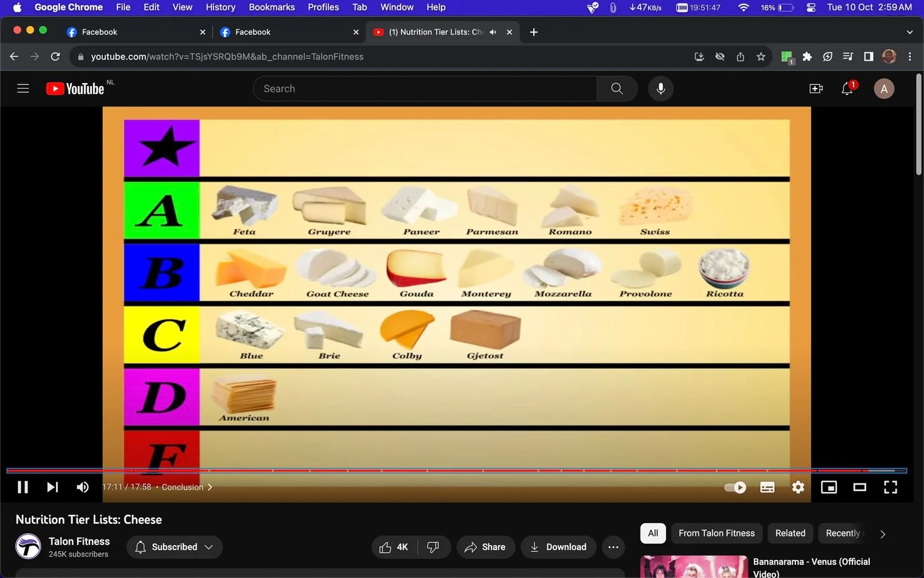Mute the video player volume
The height and width of the screenshot is (578, 924).
point(82,487)
